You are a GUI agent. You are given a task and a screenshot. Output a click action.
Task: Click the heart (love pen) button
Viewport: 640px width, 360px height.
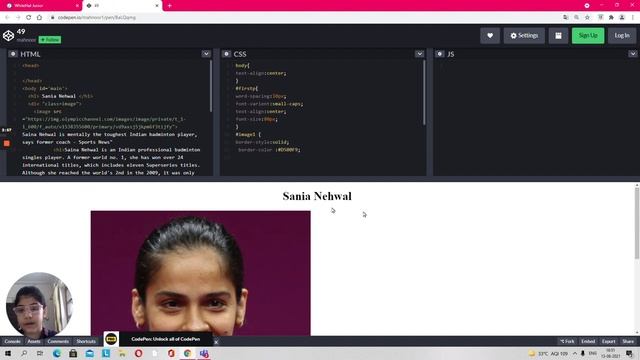click(x=490, y=36)
